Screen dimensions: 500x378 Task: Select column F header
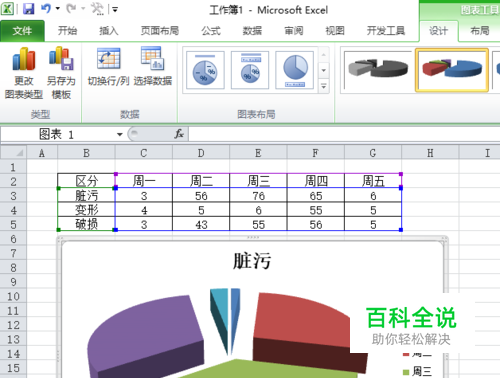316,153
